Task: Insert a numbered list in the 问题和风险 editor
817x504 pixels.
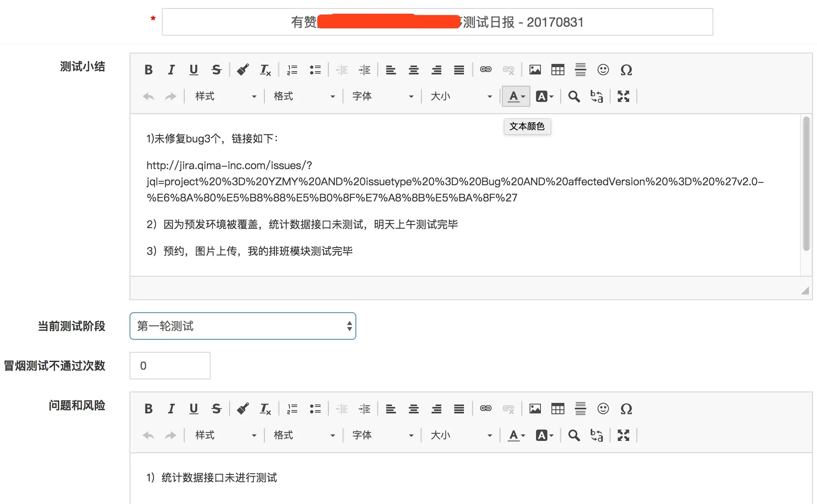Action: click(x=292, y=409)
